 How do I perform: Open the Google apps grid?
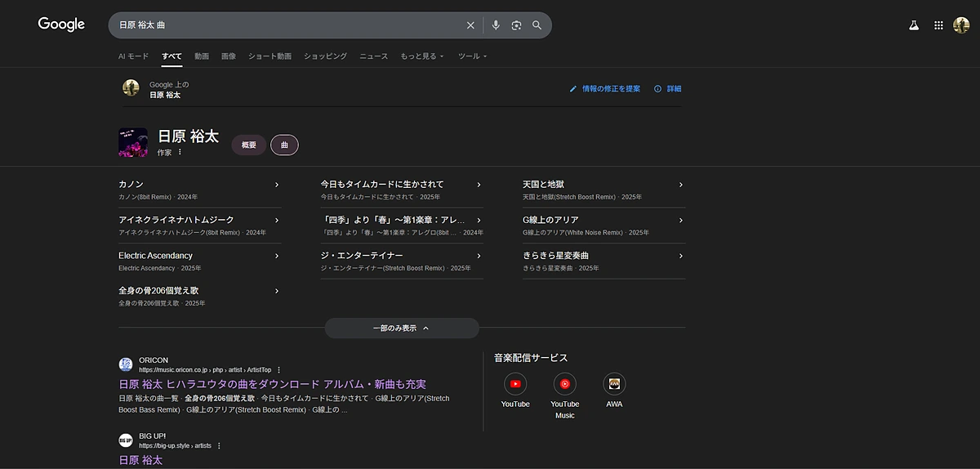point(938,25)
